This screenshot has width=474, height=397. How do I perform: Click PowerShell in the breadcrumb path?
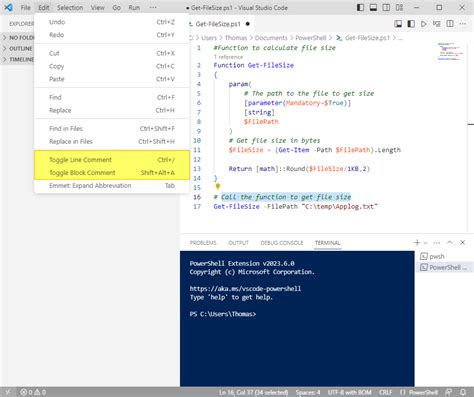(x=311, y=38)
